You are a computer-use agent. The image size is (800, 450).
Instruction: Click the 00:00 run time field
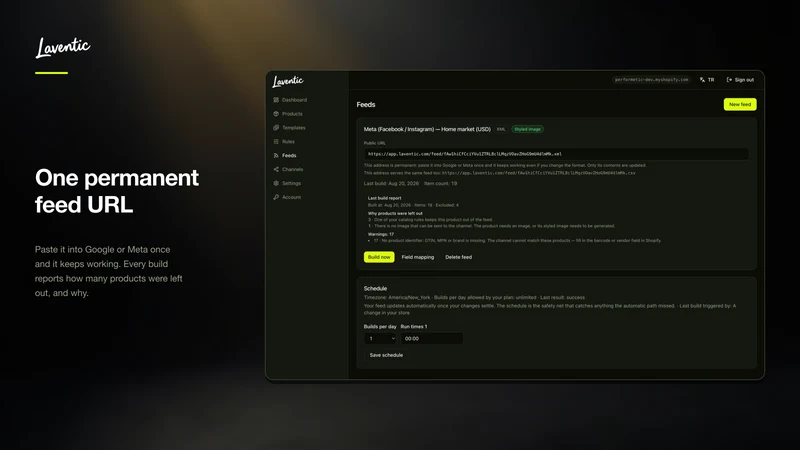(432, 338)
